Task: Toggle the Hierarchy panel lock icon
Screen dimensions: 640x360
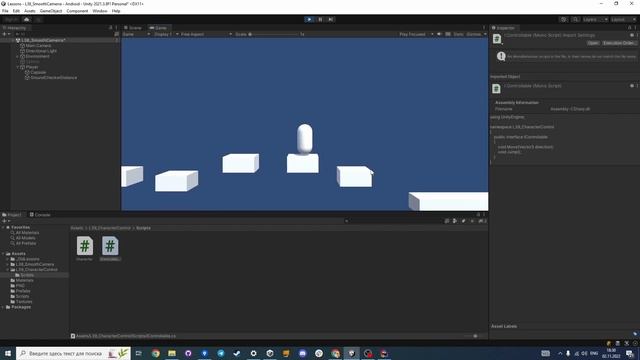Action: (x=111, y=28)
